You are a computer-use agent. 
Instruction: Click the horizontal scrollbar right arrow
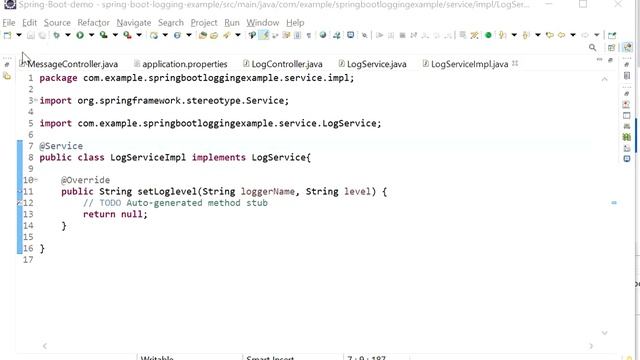[591, 346]
